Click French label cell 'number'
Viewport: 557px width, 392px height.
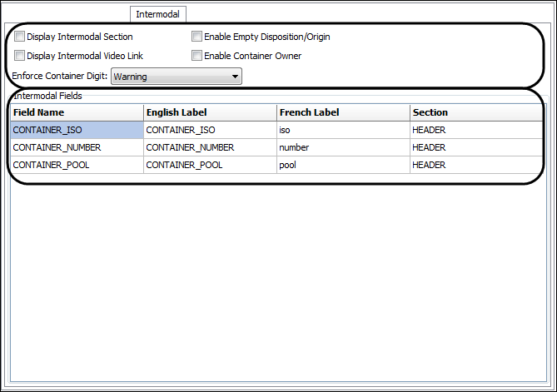click(344, 147)
